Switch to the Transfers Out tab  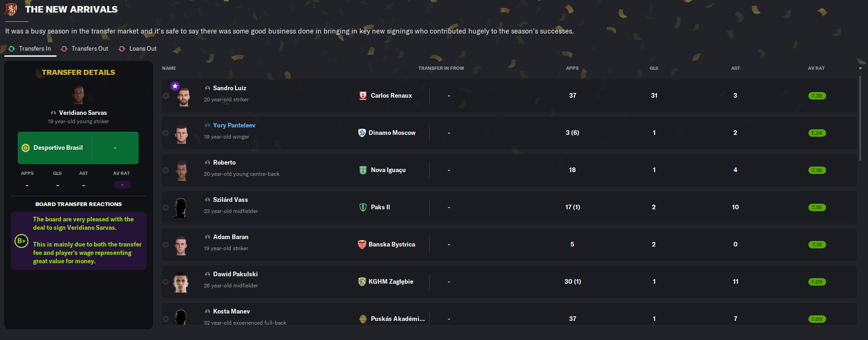(x=89, y=49)
